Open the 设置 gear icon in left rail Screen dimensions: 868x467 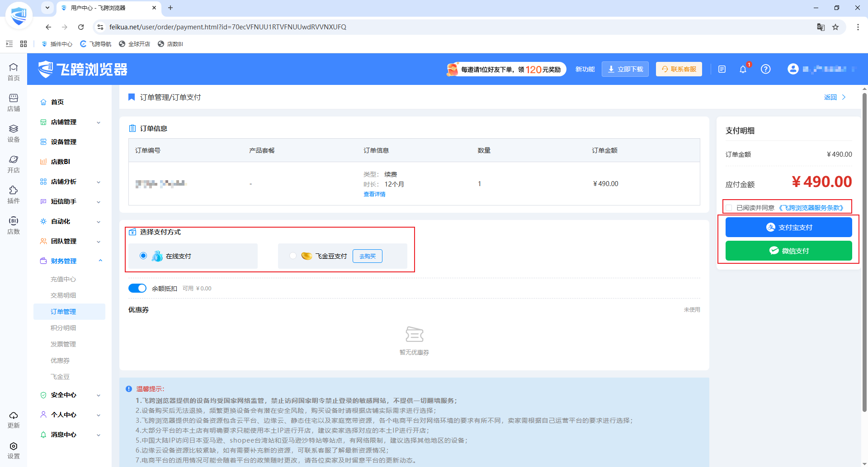(14, 450)
